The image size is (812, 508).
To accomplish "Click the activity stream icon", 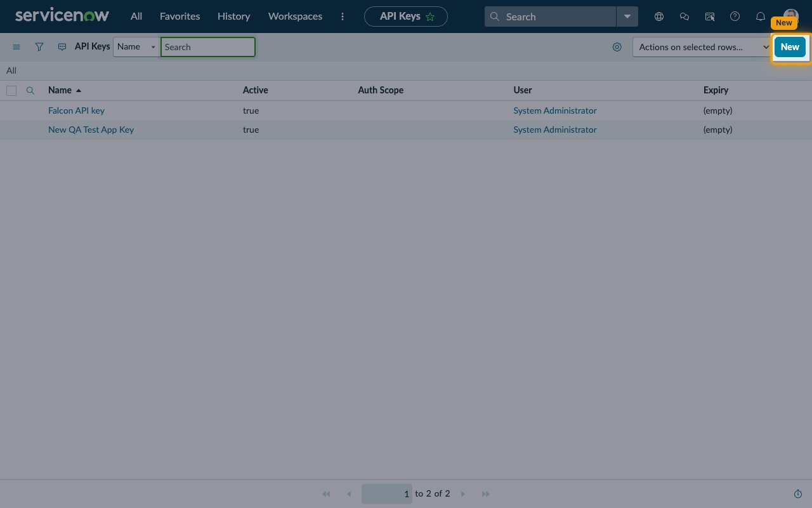I will click(62, 47).
